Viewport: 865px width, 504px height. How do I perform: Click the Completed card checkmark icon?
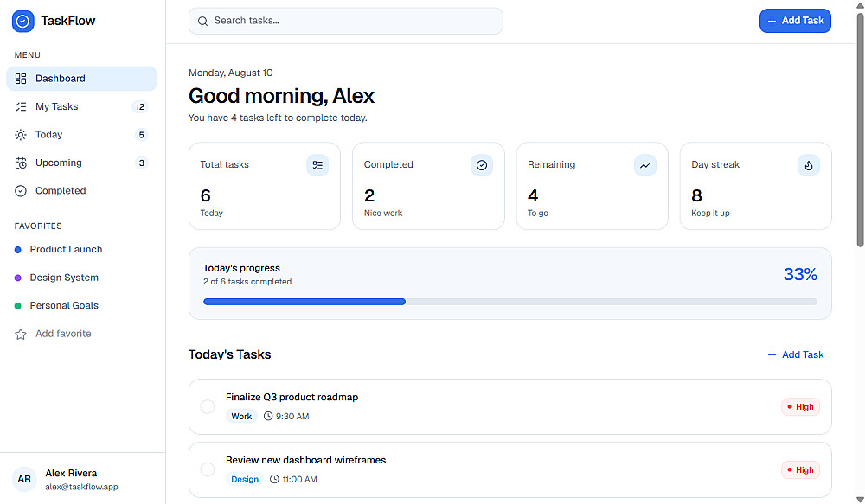tap(482, 165)
